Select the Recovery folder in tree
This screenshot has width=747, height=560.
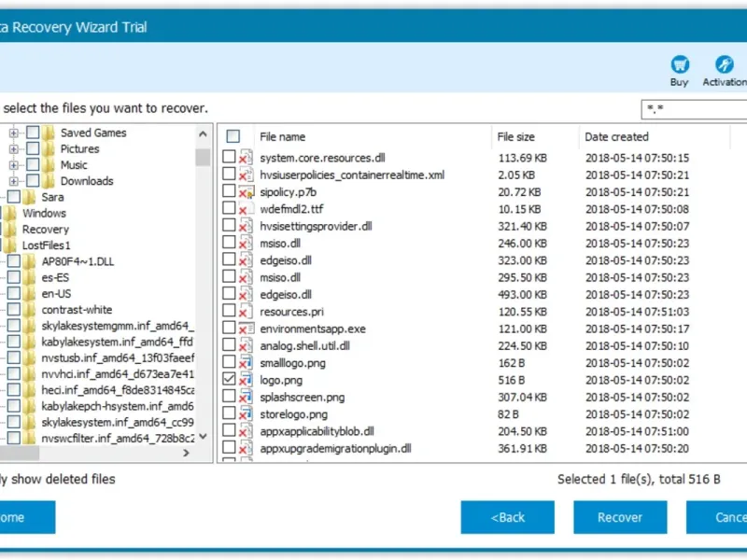click(45, 229)
